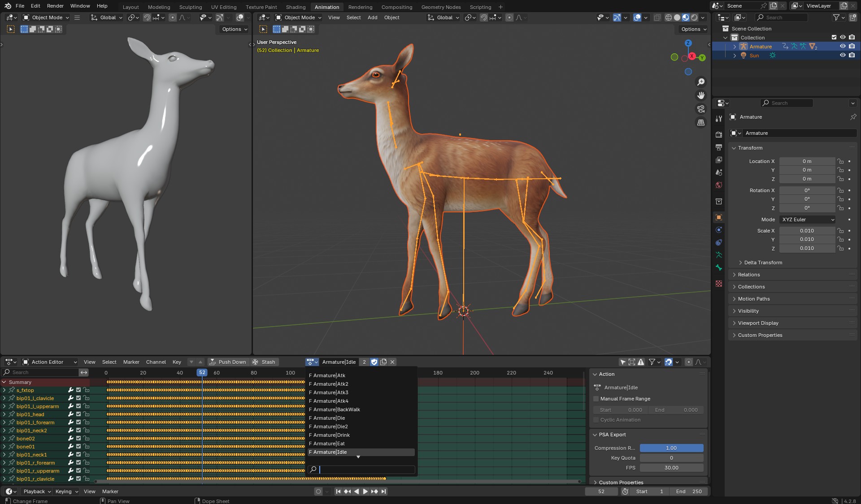Image resolution: width=861 pixels, height=504 pixels.
Task: Click the zoom magnifier viewport gizmo
Action: pos(700,82)
